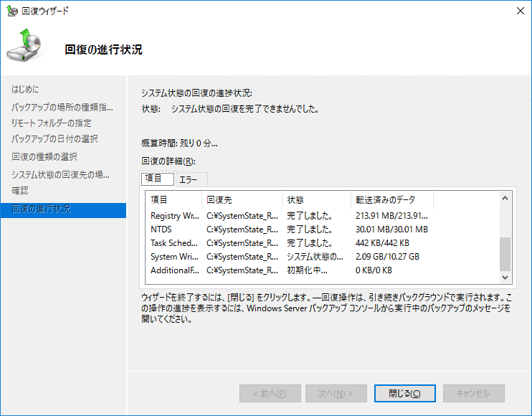Viewport: 532px width, 416px height.
Task: Select the はじめに wizard step
Action: [x=25, y=89]
